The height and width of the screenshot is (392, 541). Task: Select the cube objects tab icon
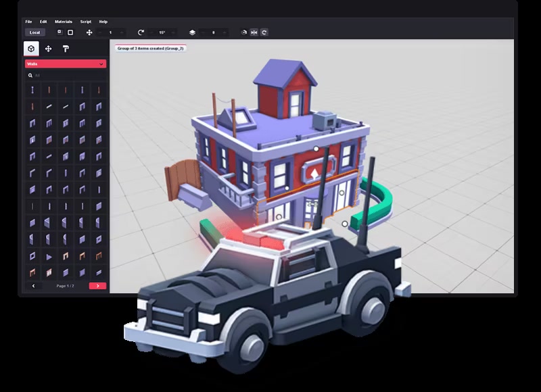(31, 49)
